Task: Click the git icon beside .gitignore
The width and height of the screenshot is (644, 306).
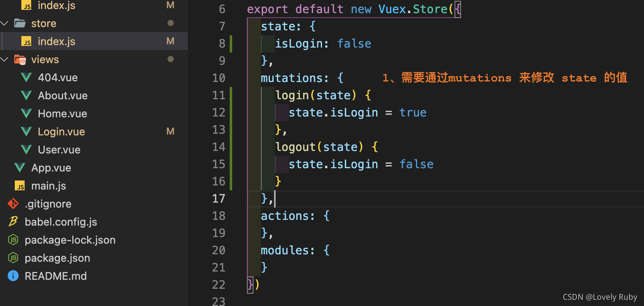Action: click(x=13, y=203)
